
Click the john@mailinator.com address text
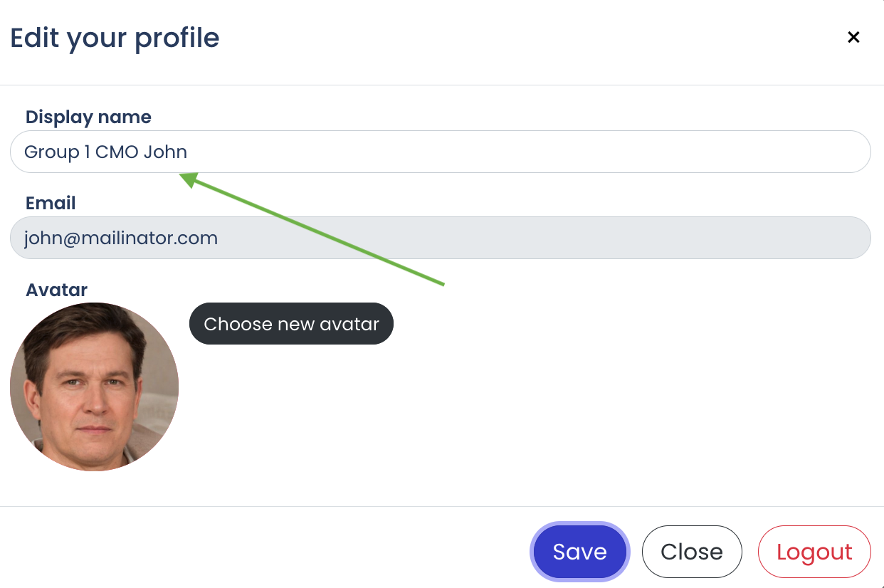(121, 238)
